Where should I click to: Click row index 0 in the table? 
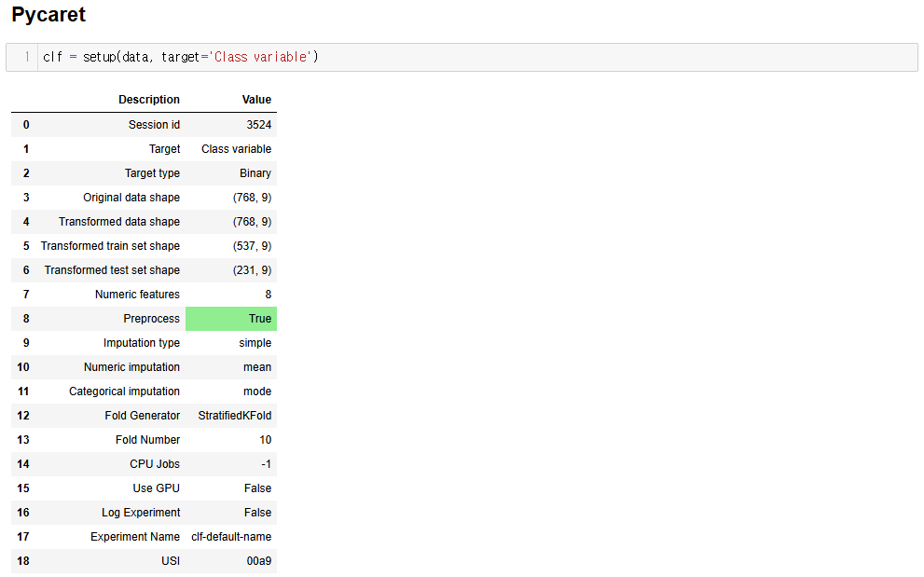point(26,125)
